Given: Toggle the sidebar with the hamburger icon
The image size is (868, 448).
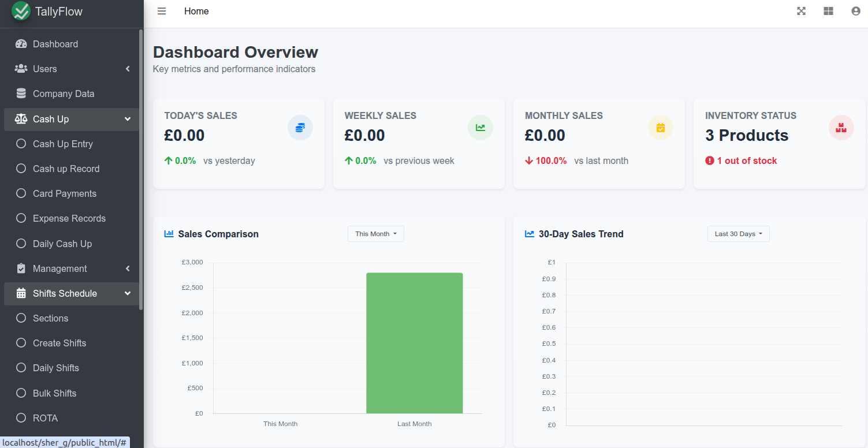Looking at the screenshot, I should coord(161,10).
